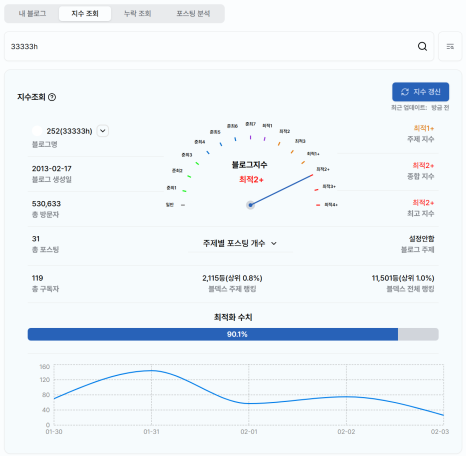Click the search magnifier icon
This screenshot has height=456, width=466.
422,46
